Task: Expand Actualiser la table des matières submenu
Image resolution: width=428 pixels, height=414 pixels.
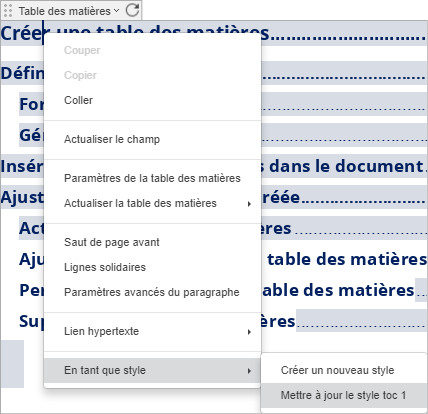Action: 152,203
